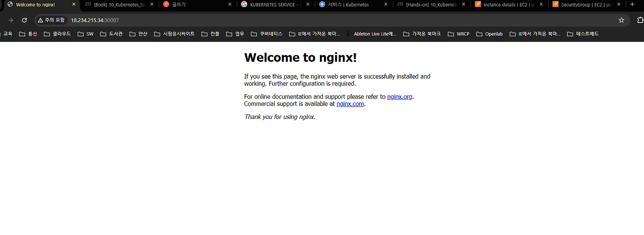
Task: Open the Ableton Live Lite bookmark
Action: [371, 34]
